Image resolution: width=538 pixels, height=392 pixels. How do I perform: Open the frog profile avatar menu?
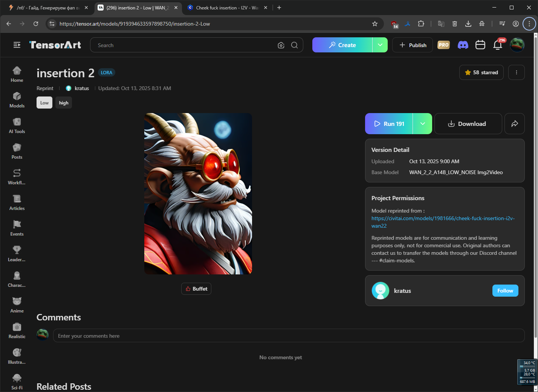pyautogui.click(x=517, y=45)
